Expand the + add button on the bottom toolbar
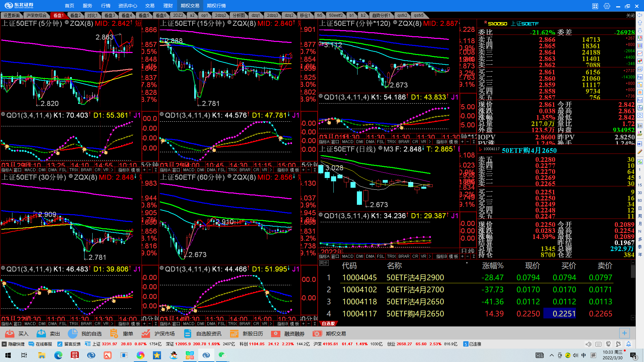 [x=624, y=333]
